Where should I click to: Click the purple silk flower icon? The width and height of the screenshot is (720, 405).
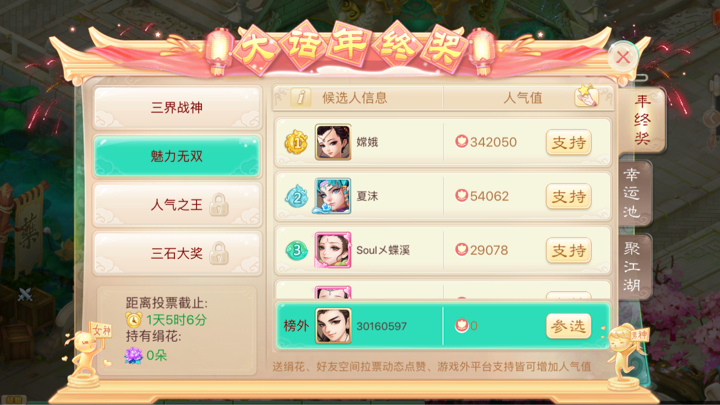(133, 355)
